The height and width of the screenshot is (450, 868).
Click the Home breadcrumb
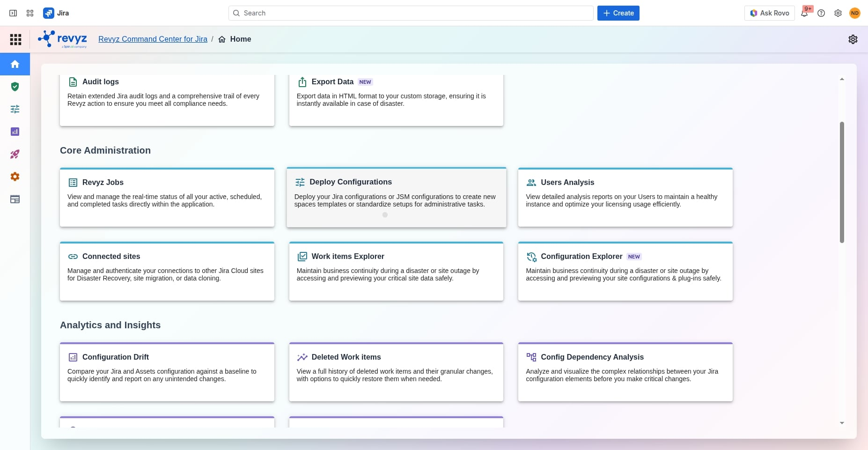[235, 39]
